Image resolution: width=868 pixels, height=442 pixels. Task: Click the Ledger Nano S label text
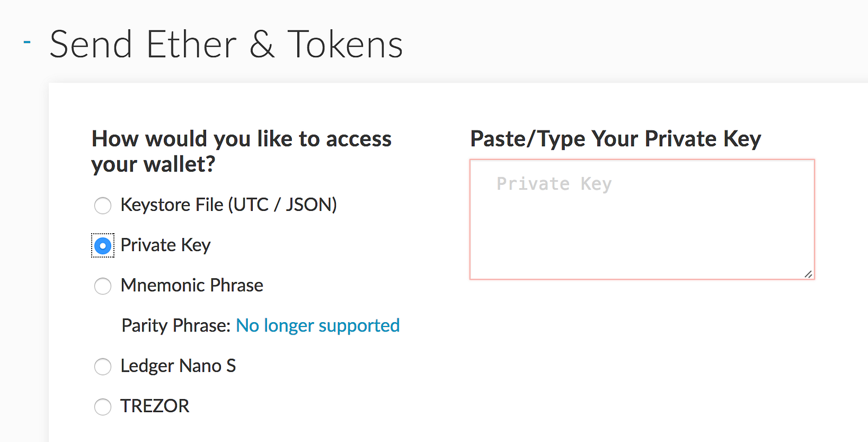(x=178, y=366)
